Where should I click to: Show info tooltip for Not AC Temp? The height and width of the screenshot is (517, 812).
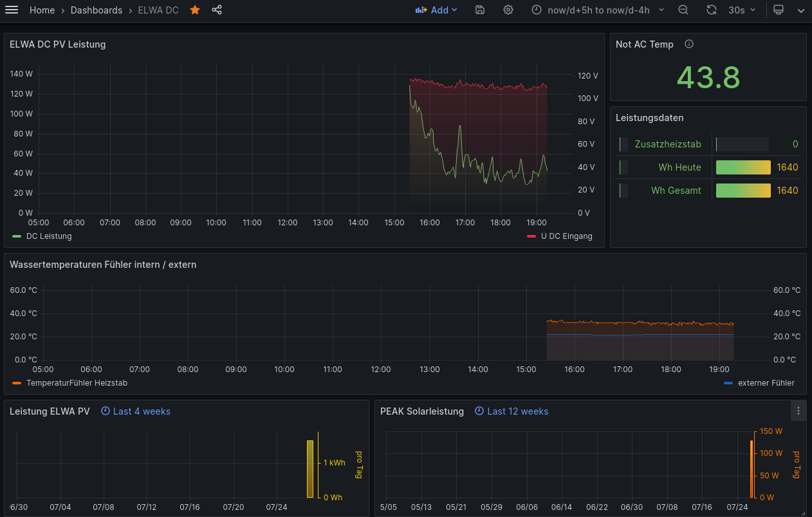689,44
